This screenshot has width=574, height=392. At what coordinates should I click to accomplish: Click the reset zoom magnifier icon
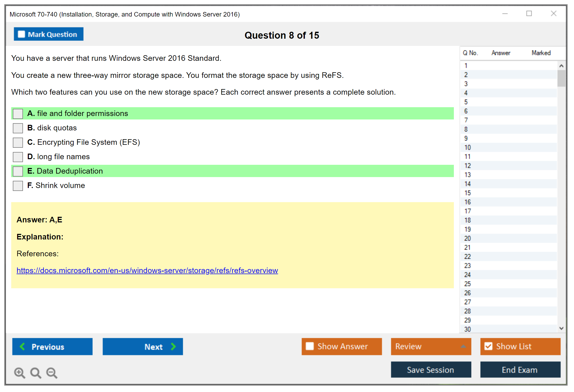36,373
